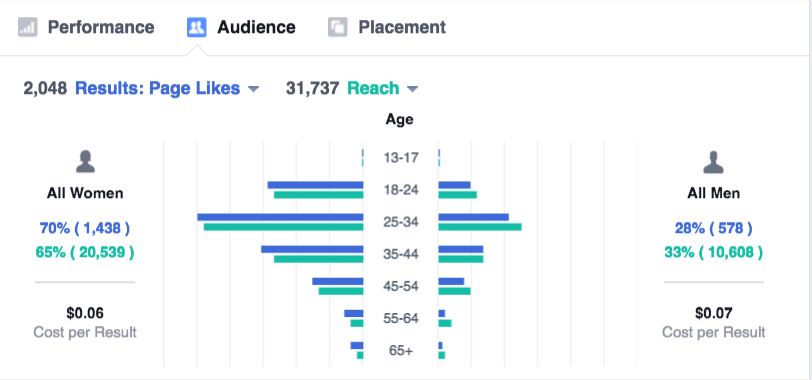Click the All Men silhouette icon
This screenshot has height=380, width=812.
[714, 162]
